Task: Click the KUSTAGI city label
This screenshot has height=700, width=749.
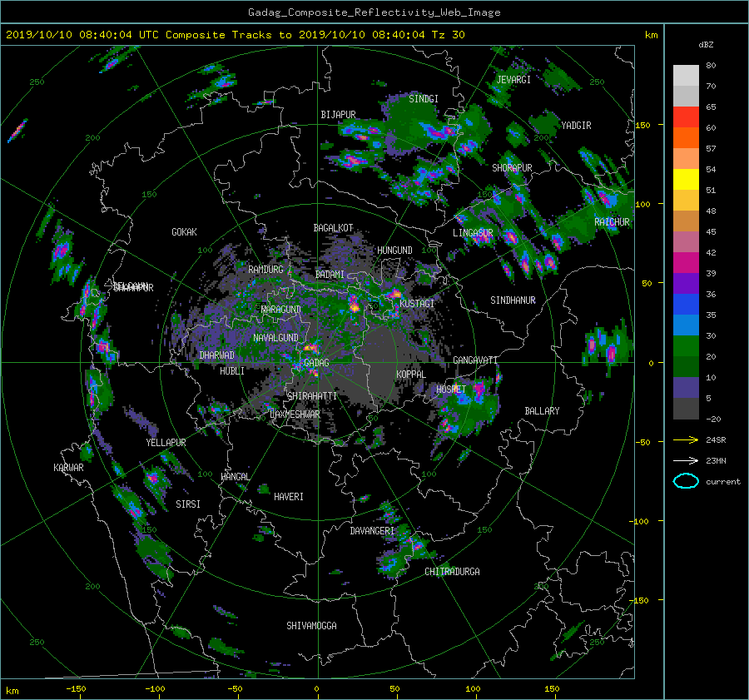Action: coord(417,304)
